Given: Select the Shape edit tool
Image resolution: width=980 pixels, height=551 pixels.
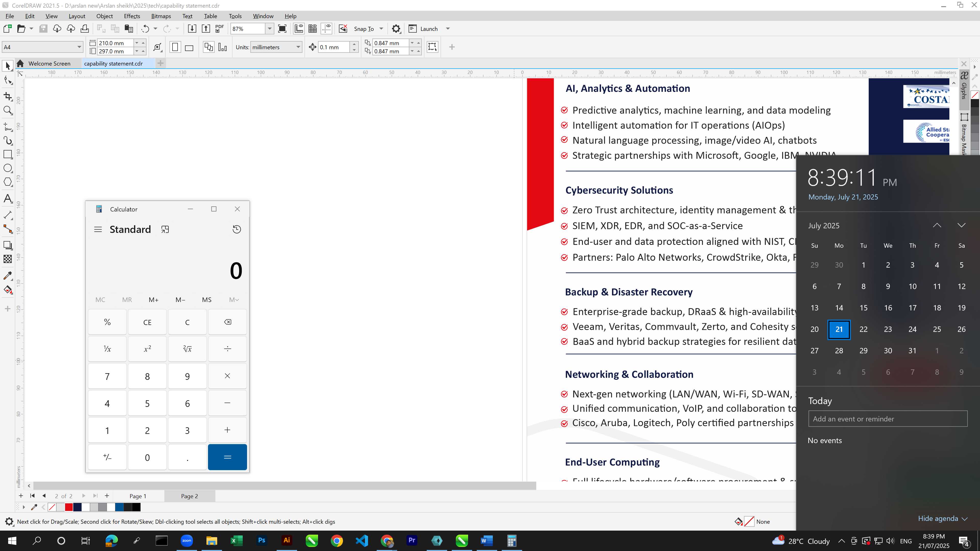Looking at the screenshot, I should (x=8, y=80).
